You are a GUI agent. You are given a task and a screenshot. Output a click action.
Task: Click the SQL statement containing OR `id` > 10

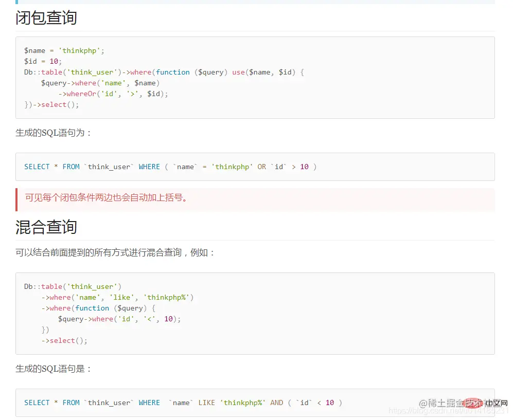click(170, 167)
